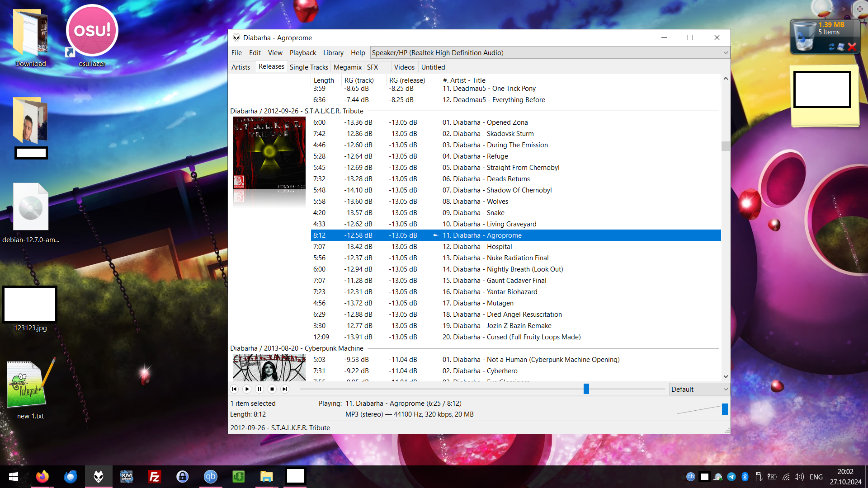
Task: Pause playback with the pause button
Action: click(x=259, y=389)
